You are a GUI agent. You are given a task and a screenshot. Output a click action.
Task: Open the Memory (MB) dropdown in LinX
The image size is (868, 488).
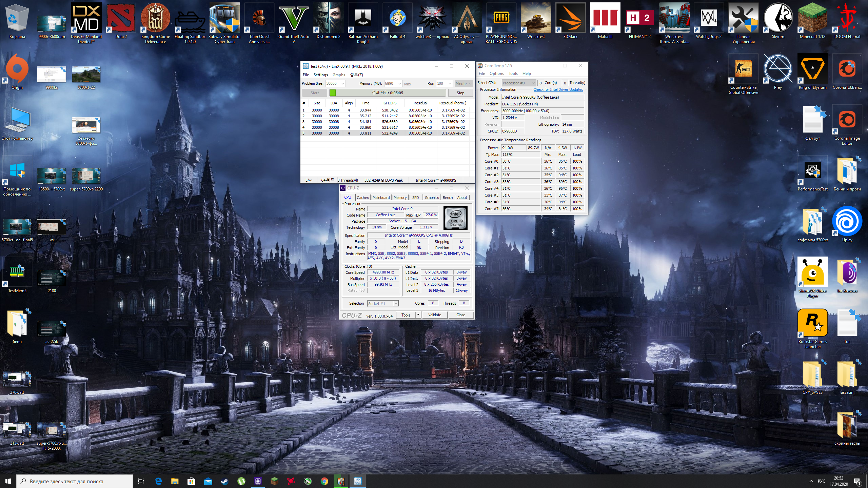click(x=400, y=84)
